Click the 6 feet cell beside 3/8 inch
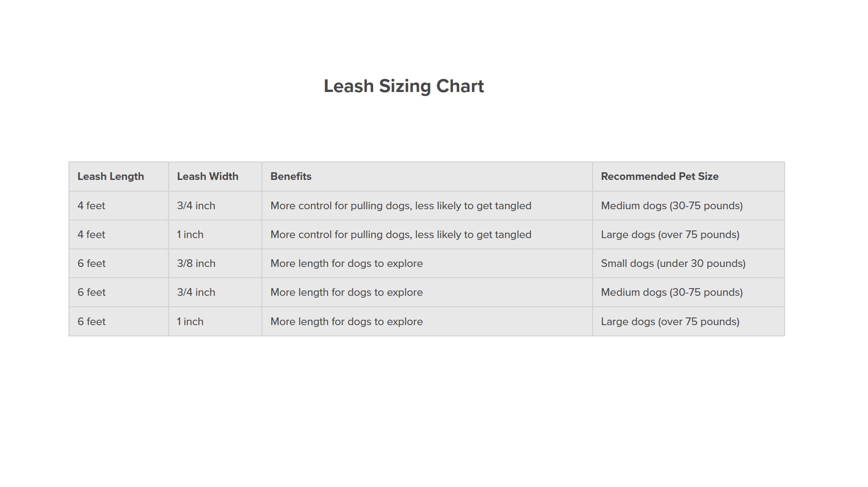868x487 pixels. pyautogui.click(x=91, y=263)
